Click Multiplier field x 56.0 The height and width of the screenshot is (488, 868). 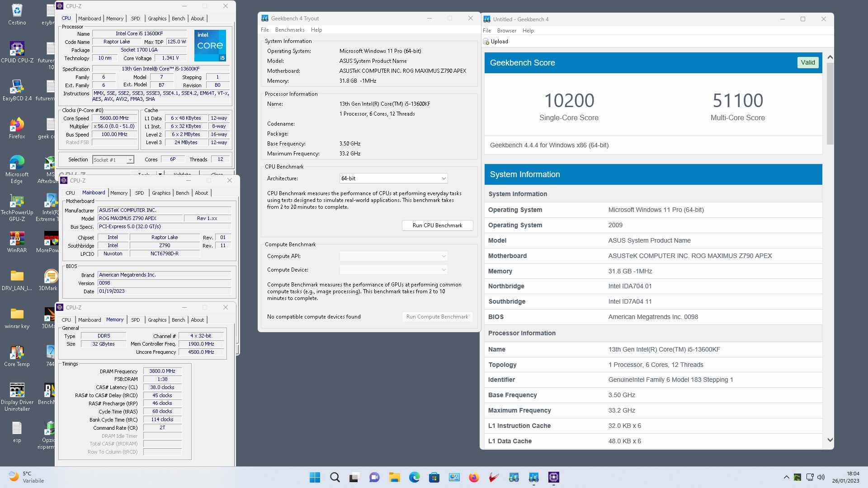point(114,127)
